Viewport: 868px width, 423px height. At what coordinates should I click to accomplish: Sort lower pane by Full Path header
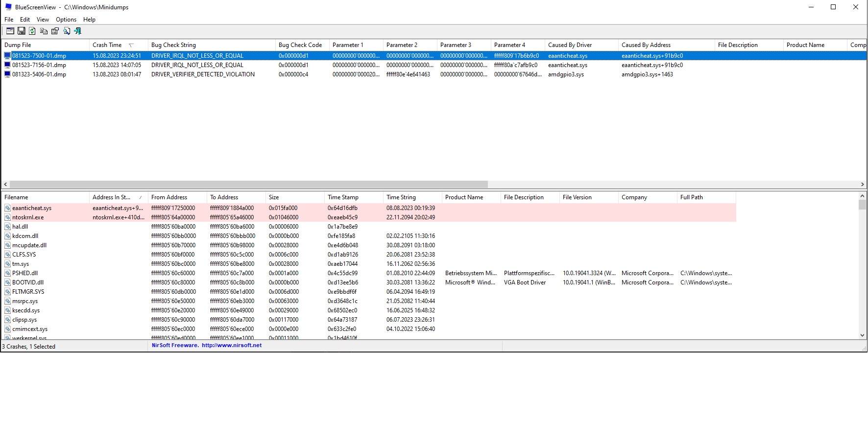coord(707,197)
